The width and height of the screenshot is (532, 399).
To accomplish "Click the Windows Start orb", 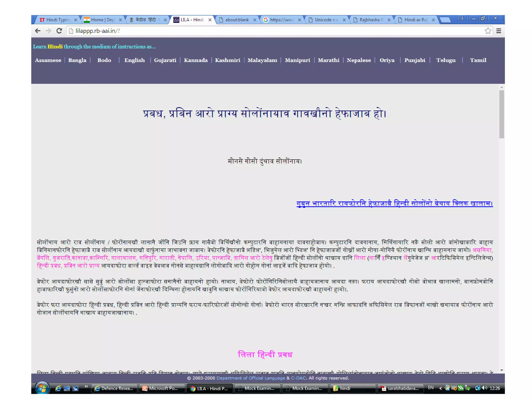I will pyautogui.click(x=42, y=388).
